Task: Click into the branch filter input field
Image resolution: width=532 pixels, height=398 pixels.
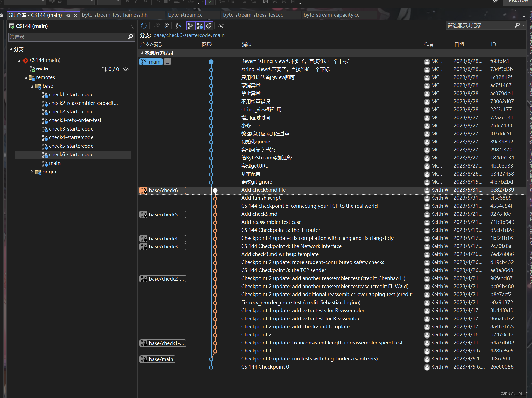Action: (67, 37)
